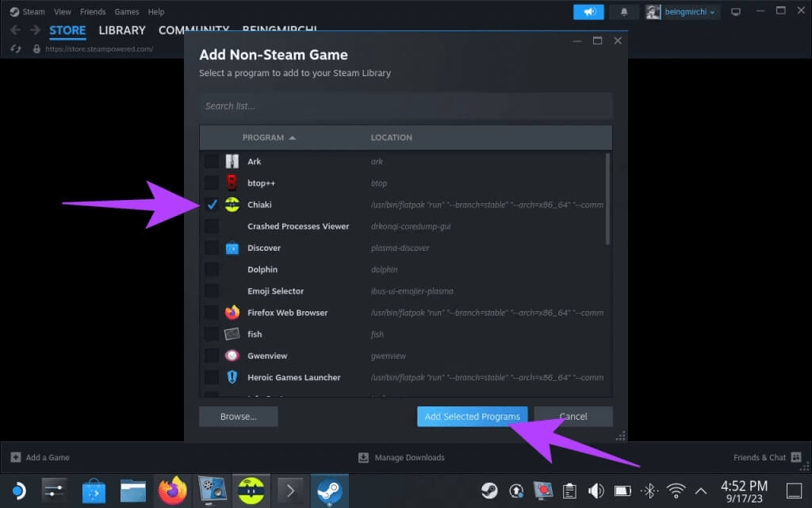Click the Heroic Games Launcher shield icon
The width and height of the screenshot is (812, 508).
pyautogui.click(x=232, y=377)
